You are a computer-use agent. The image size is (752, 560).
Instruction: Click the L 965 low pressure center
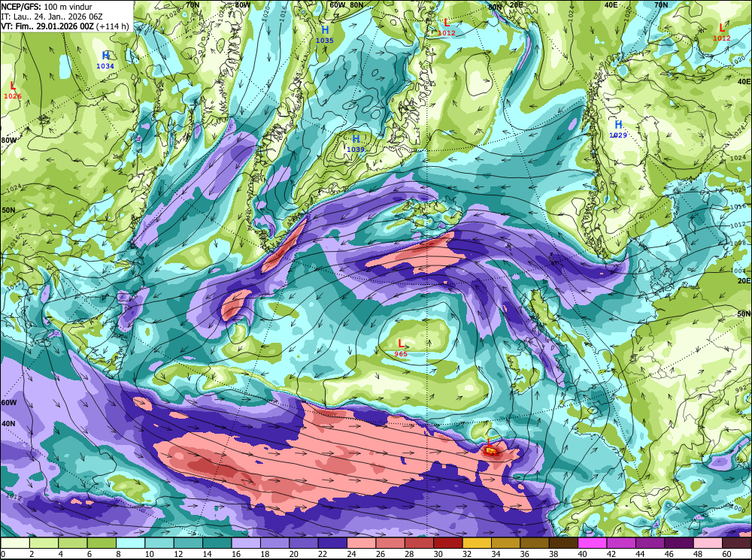tap(401, 348)
